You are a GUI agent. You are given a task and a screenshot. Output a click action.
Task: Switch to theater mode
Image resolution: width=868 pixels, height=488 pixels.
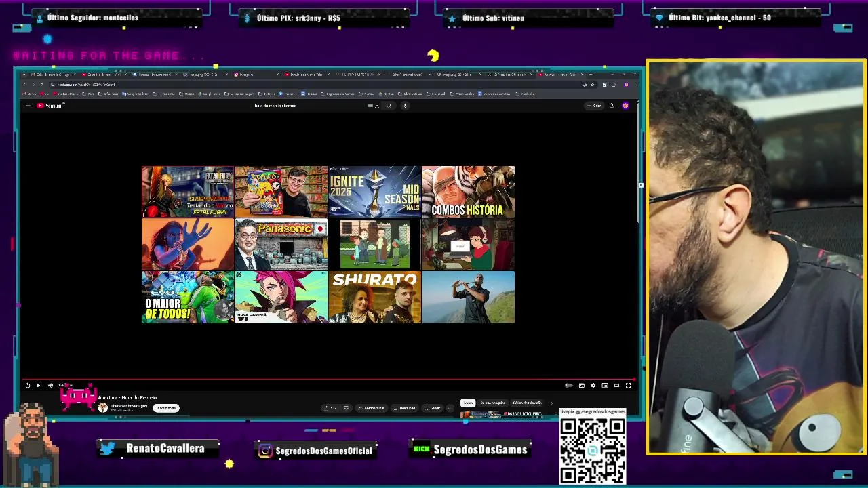click(616, 385)
